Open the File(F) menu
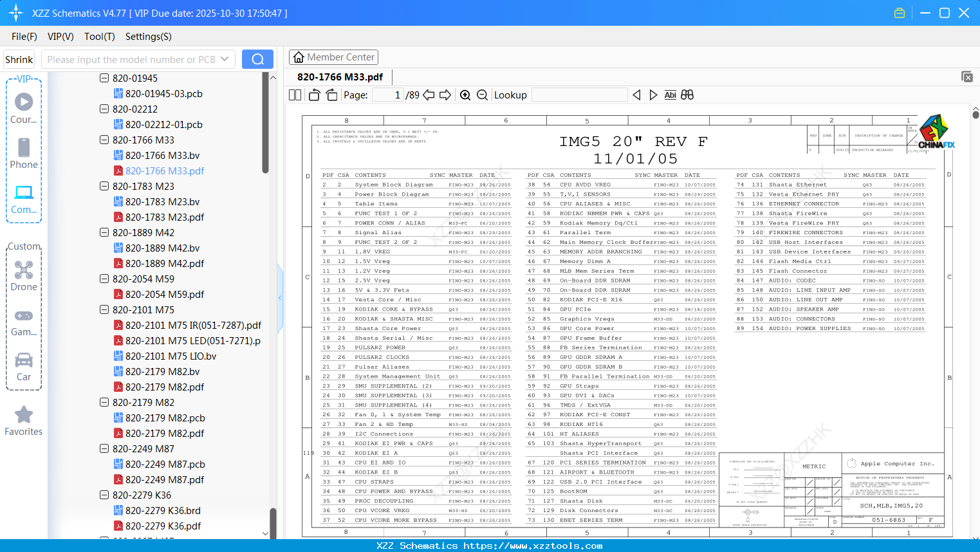This screenshot has width=980, height=552. (x=24, y=37)
